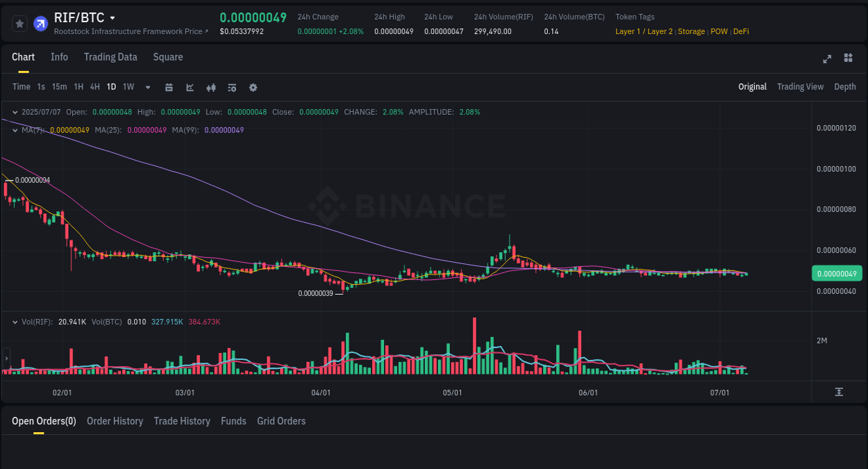The image size is (868, 469).
Task: Switch chart view to Trading View
Action: pyautogui.click(x=800, y=87)
